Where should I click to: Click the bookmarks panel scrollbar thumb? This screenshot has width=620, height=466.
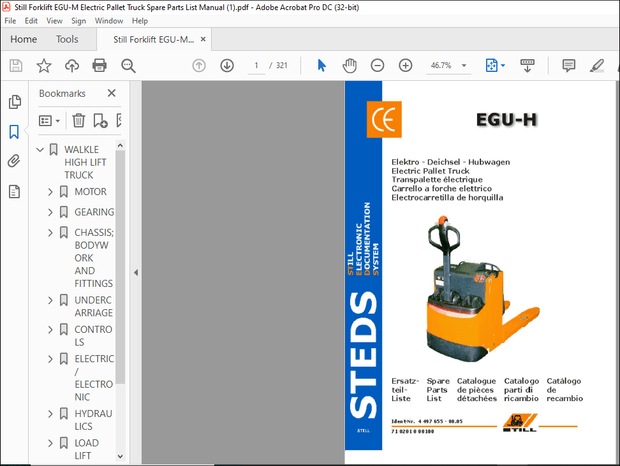point(120,267)
